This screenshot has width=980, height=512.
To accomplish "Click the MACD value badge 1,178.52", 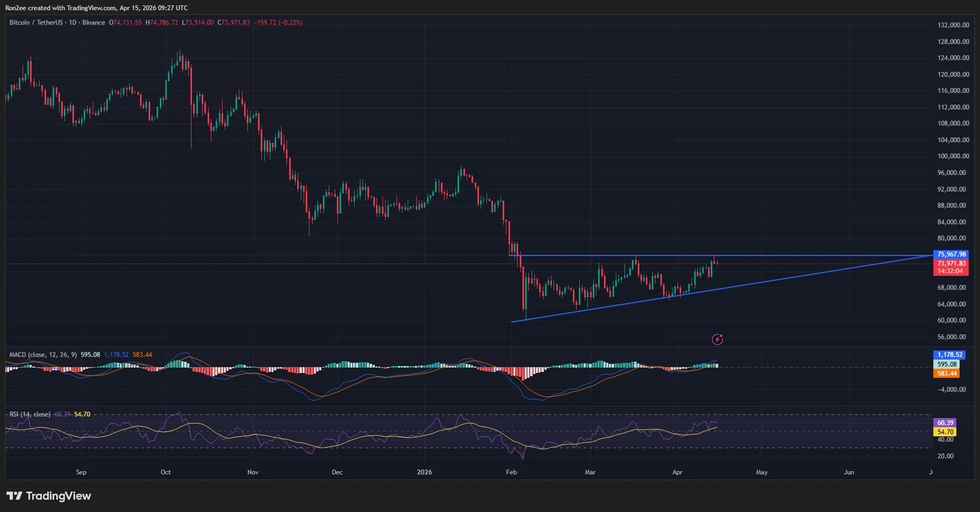I will coord(949,355).
